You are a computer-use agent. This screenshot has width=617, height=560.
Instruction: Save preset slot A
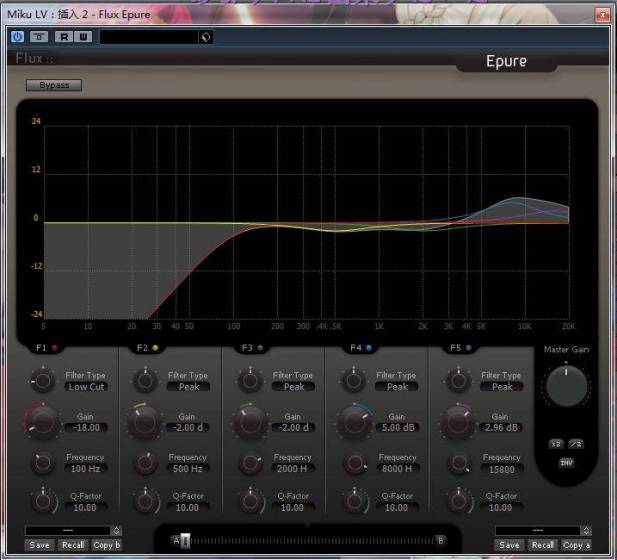click(x=40, y=545)
